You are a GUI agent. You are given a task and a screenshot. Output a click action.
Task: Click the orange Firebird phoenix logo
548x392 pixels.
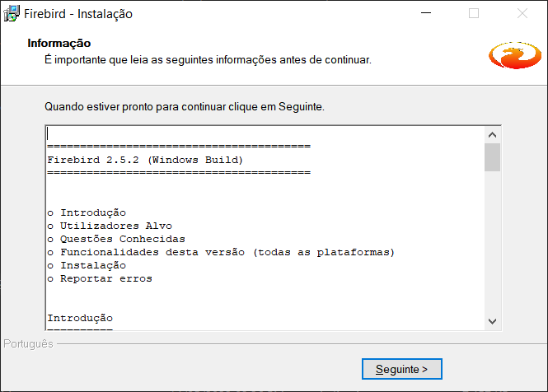point(514,56)
